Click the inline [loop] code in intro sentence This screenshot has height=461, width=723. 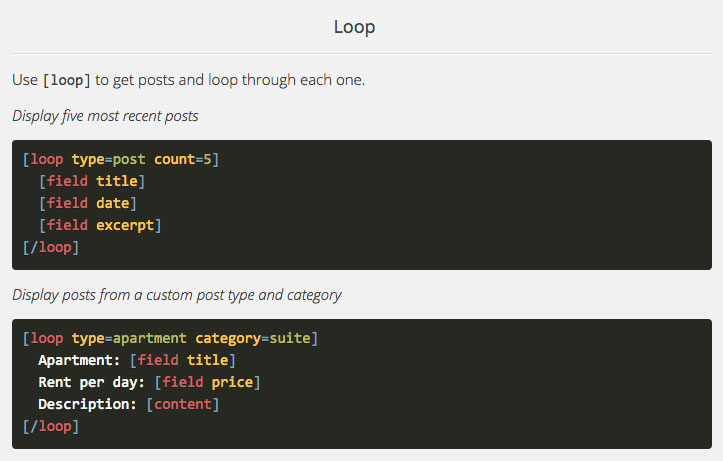pyautogui.click(x=67, y=80)
